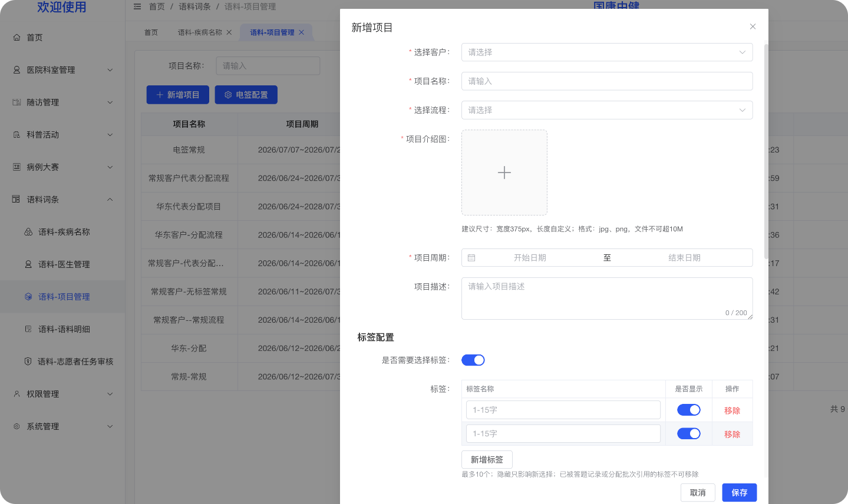This screenshot has height=504, width=848.
Task: Click the 医院科室管理 sidebar icon
Action: 17,69
